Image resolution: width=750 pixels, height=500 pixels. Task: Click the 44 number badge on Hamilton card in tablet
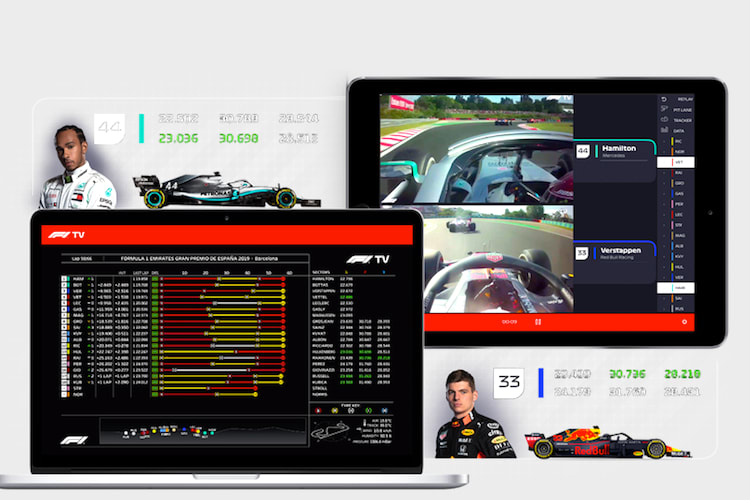click(583, 151)
